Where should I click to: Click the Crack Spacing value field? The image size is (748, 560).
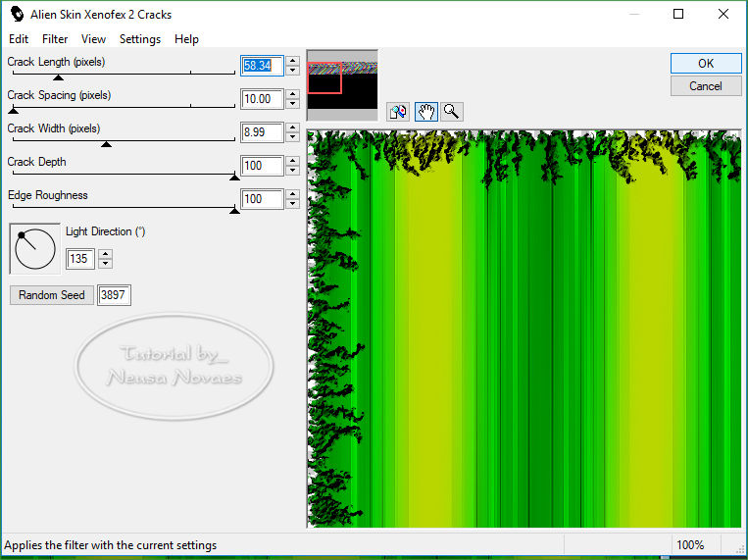[262, 99]
